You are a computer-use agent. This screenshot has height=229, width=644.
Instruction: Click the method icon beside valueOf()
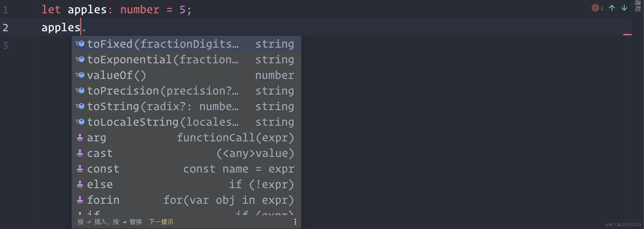[x=80, y=75]
